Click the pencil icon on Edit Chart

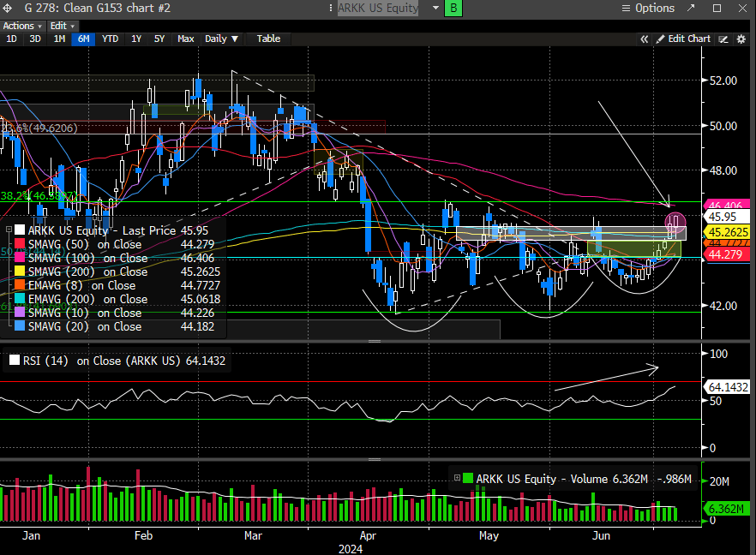point(660,39)
